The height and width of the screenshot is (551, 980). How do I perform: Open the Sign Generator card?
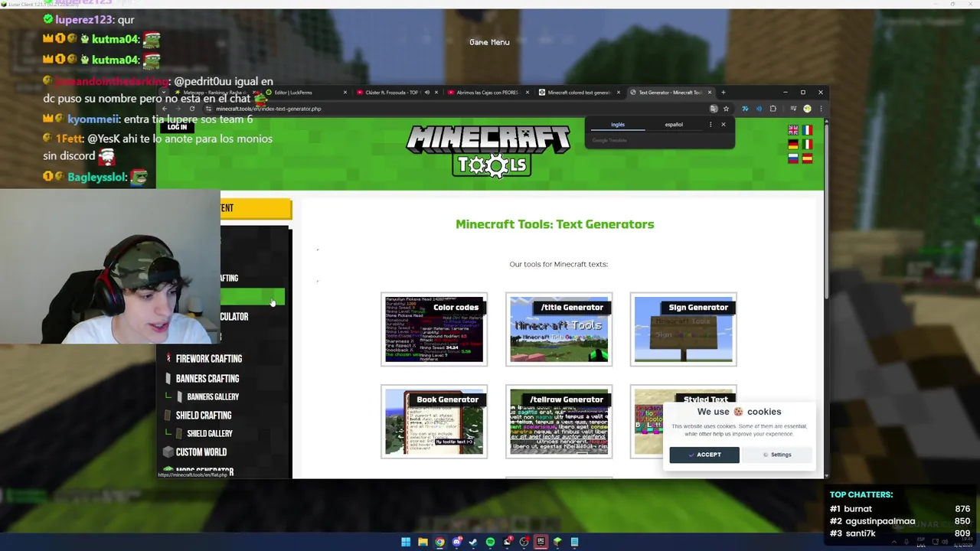pyautogui.click(x=684, y=329)
